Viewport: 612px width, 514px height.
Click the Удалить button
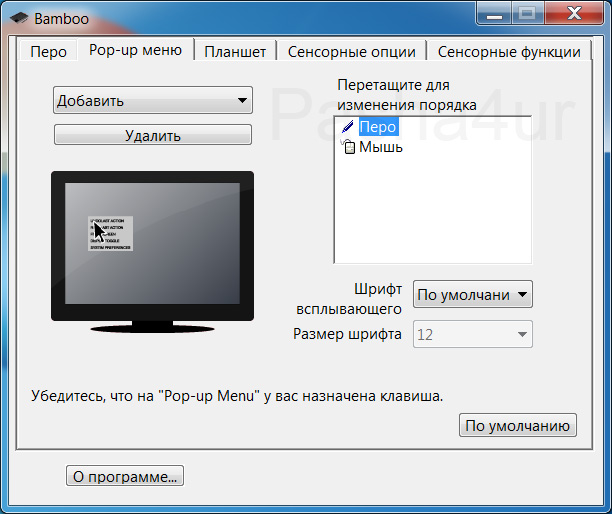pos(153,135)
